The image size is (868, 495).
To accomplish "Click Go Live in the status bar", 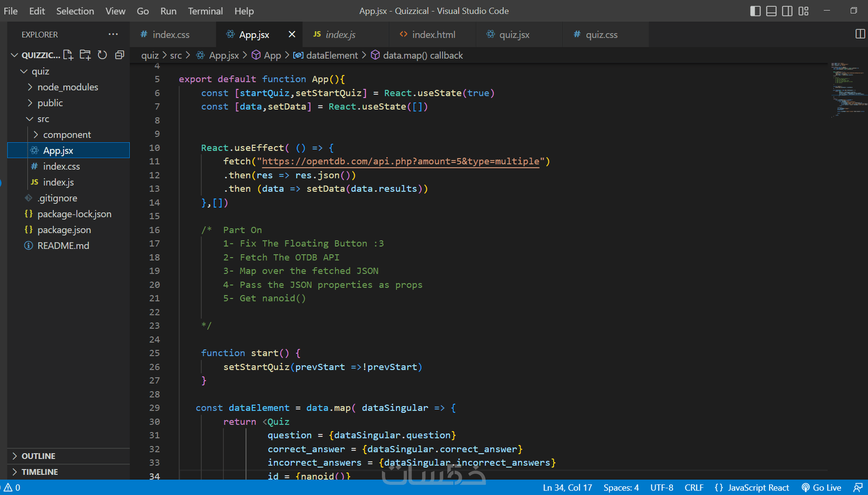I will [x=821, y=487].
